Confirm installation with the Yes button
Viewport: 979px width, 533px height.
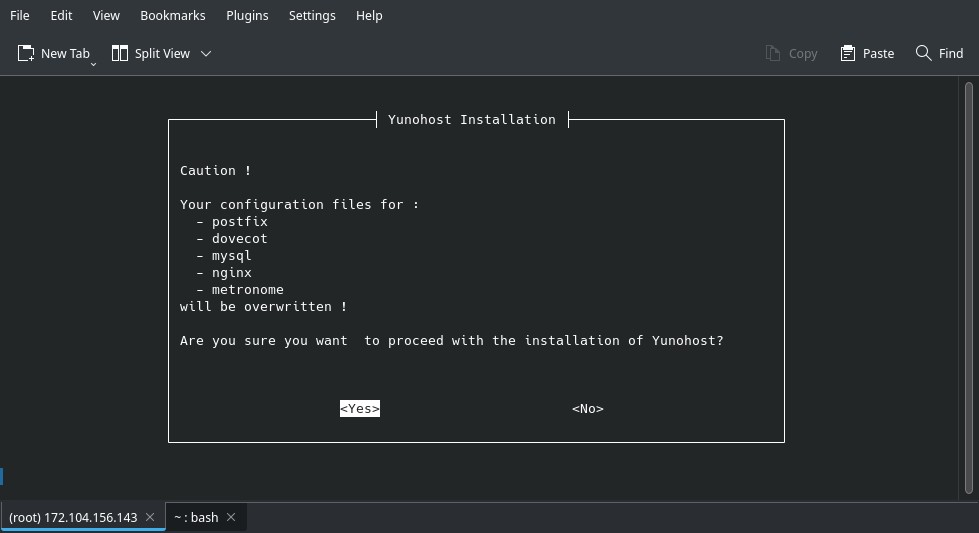click(x=359, y=408)
